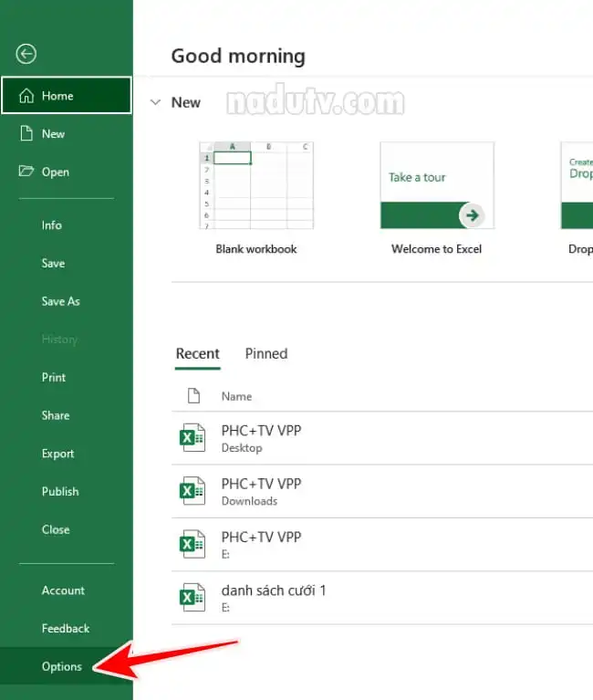This screenshot has height=700, width=593.
Task: Open the danh sách cưới 1 workbook
Action: 382,597
